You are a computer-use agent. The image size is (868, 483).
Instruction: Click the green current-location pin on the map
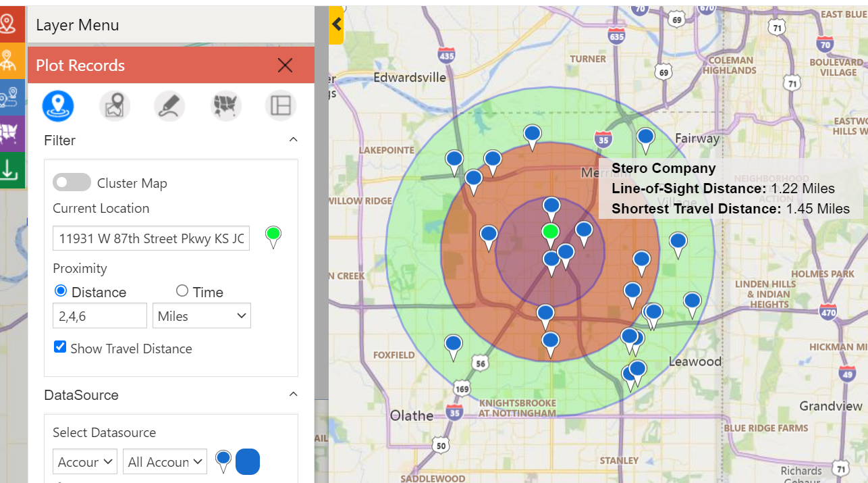[551, 235]
